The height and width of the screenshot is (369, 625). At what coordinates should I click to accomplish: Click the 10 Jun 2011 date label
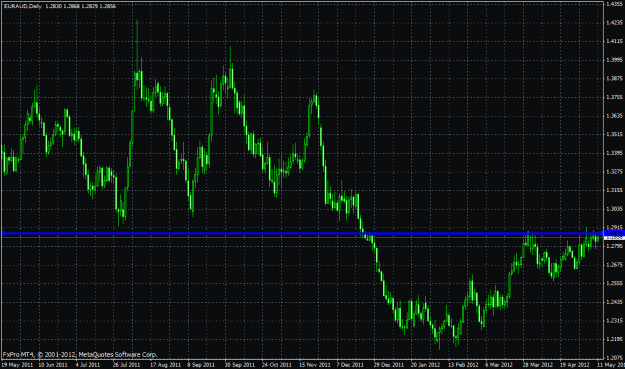(x=53, y=365)
